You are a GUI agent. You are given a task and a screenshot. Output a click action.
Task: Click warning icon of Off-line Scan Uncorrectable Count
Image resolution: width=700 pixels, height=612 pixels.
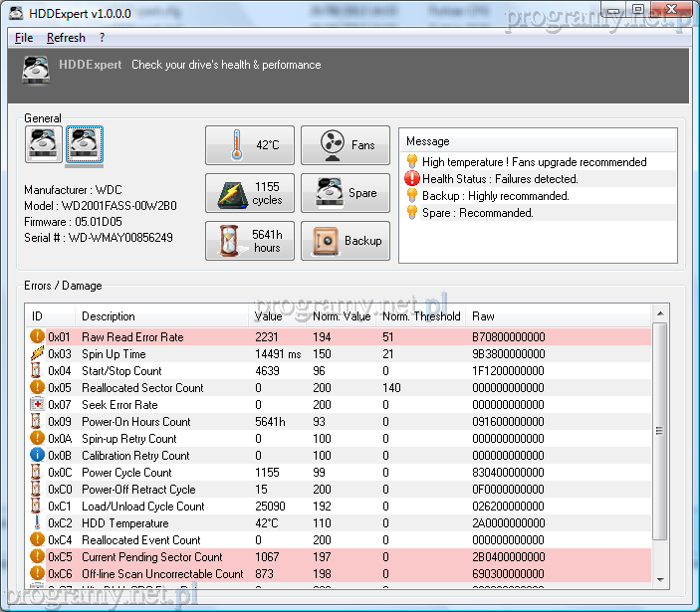[x=37, y=573]
